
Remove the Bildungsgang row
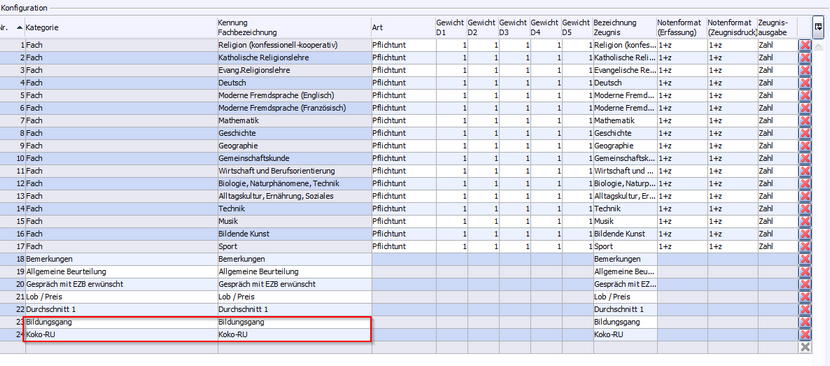(805, 322)
